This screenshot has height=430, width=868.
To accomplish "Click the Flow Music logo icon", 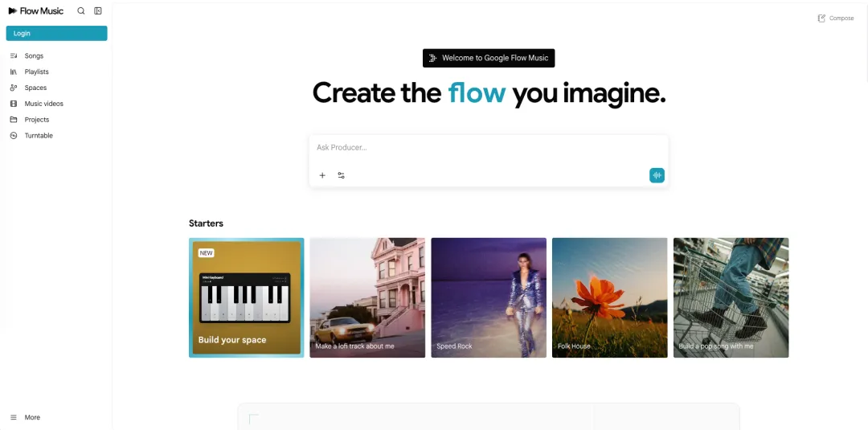I will (x=13, y=11).
